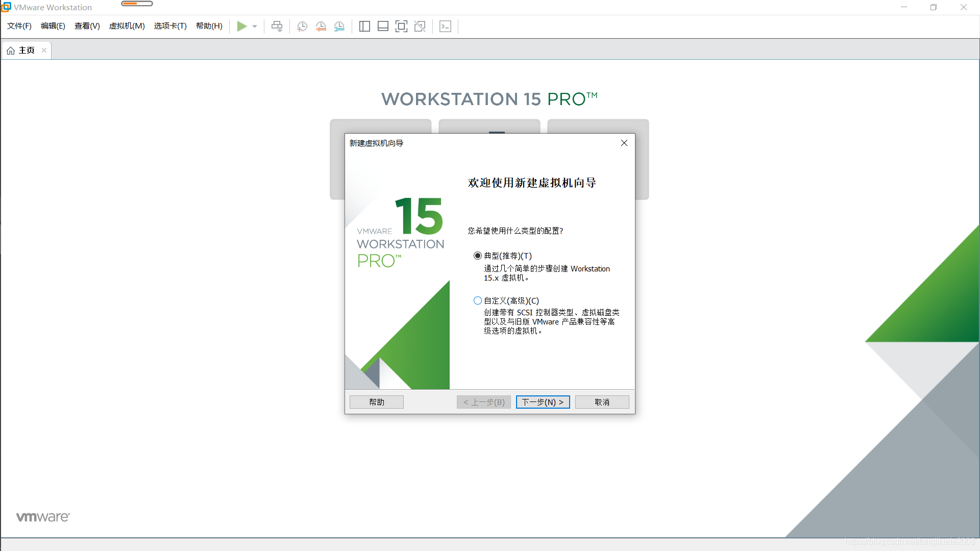Click the home icon on 主页 tab
Image resolution: width=980 pixels, height=551 pixels.
[x=11, y=51]
